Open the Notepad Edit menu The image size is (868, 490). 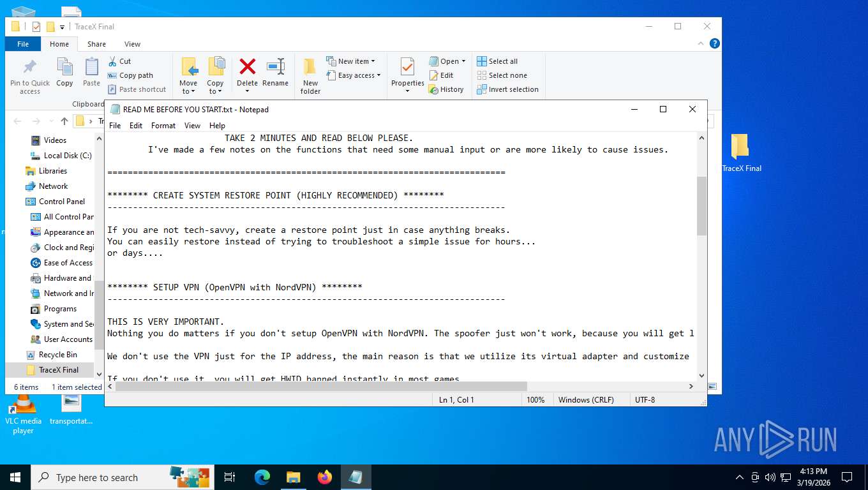[x=136, y=126]
